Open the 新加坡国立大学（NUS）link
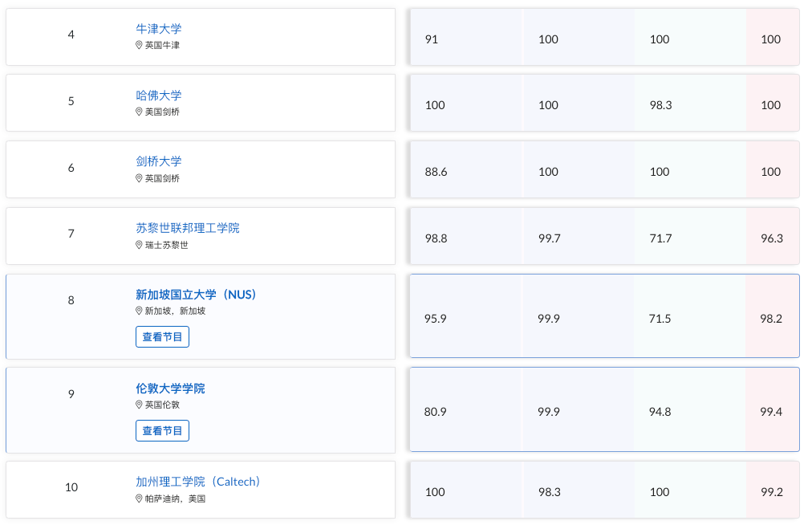The height and width of the screenshot is (529, 812). pos(197,295)
